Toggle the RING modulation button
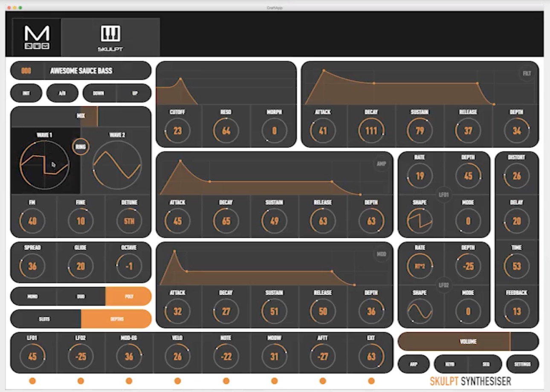This screenshot has height=392, width=550. click(81, 147)
